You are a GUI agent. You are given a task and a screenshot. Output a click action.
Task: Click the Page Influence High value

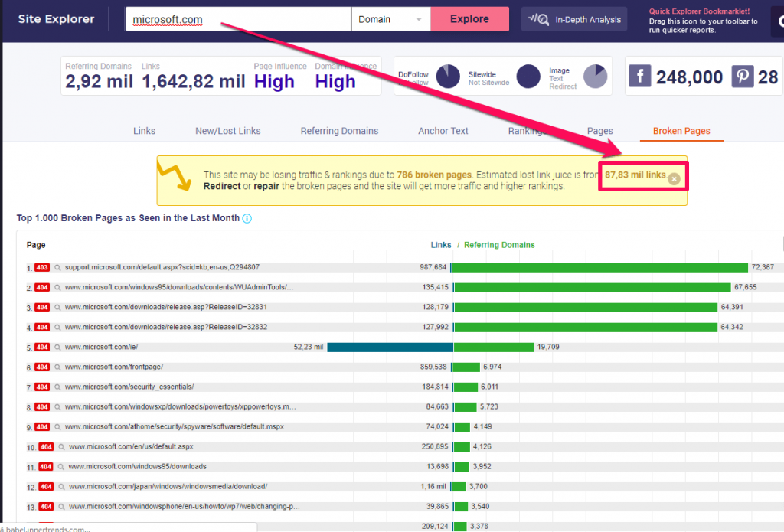click(x=274, y=81)
